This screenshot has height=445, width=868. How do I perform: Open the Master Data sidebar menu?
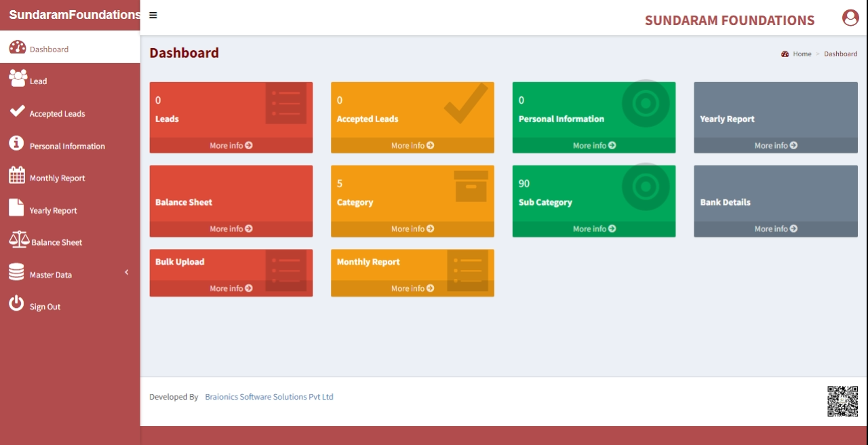[x=51, y=275]
